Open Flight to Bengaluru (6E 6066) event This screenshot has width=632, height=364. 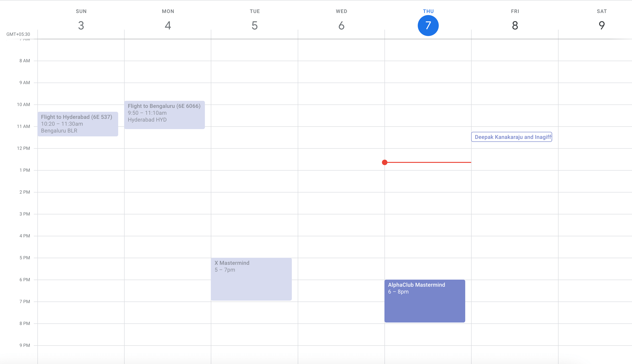pyautogui.click(x=164, y=115)
